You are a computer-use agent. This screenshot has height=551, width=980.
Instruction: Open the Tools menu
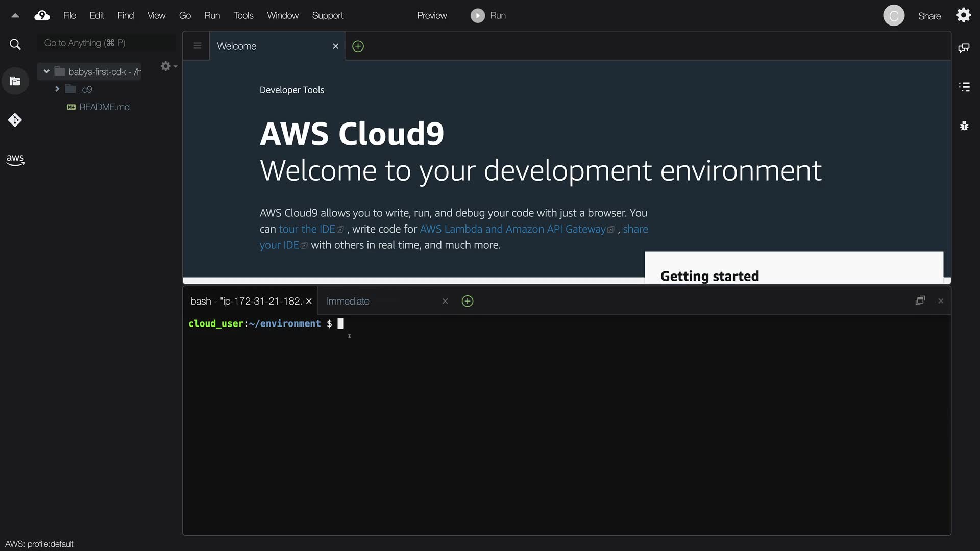[x=243, y=16]
